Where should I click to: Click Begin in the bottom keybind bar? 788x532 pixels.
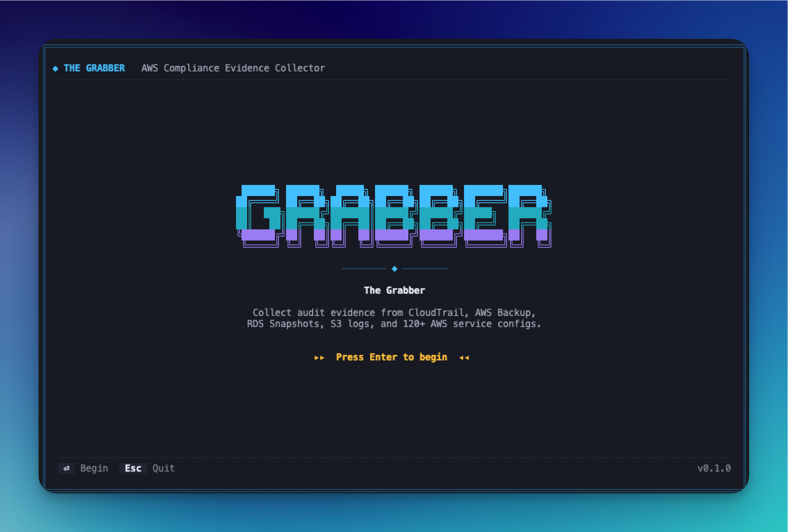tap(94, 468)
